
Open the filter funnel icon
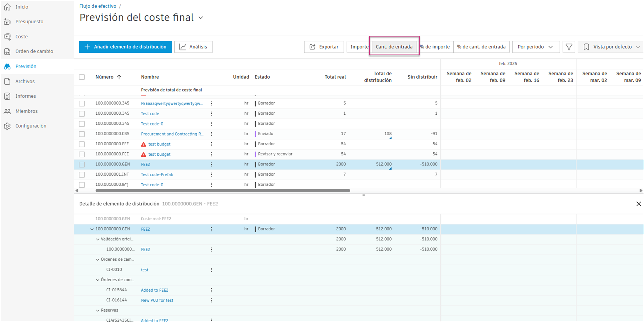(x=569, y=47)
